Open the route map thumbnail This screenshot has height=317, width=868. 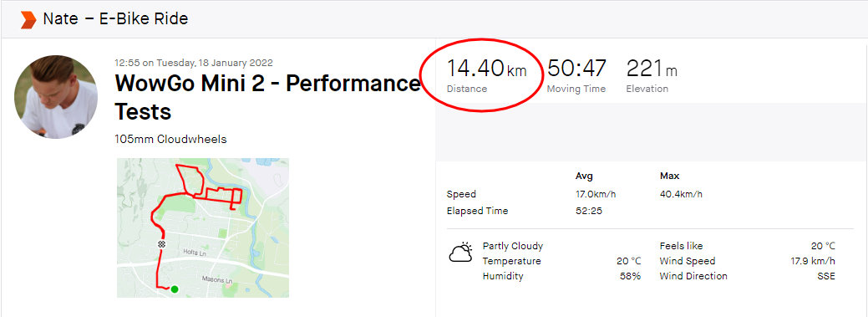pos(203,228)
